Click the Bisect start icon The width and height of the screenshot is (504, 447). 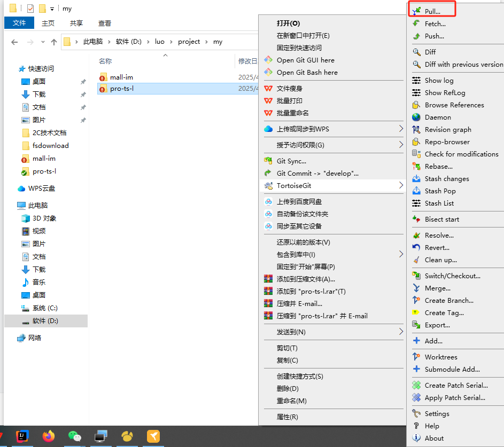pos(416,219)
